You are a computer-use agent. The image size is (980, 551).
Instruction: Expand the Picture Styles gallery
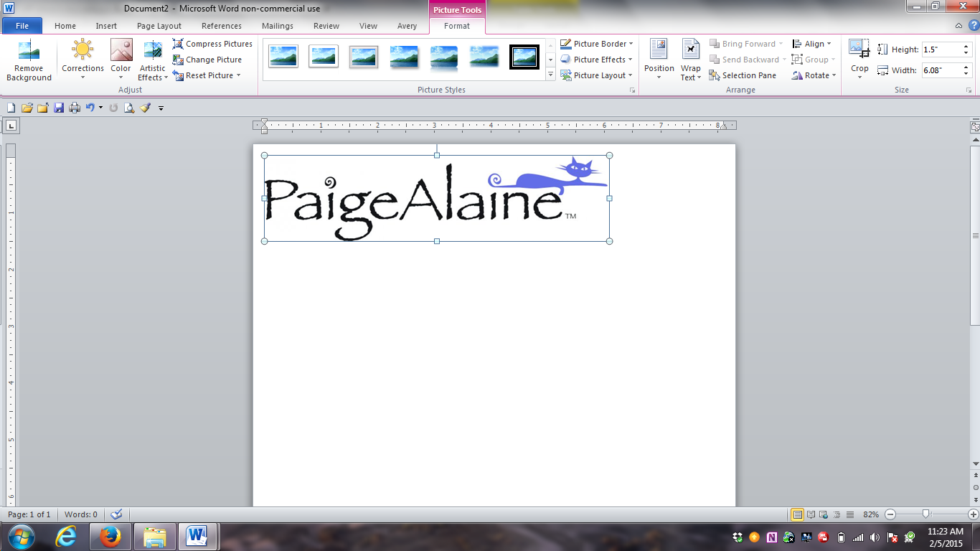(550, 75)
